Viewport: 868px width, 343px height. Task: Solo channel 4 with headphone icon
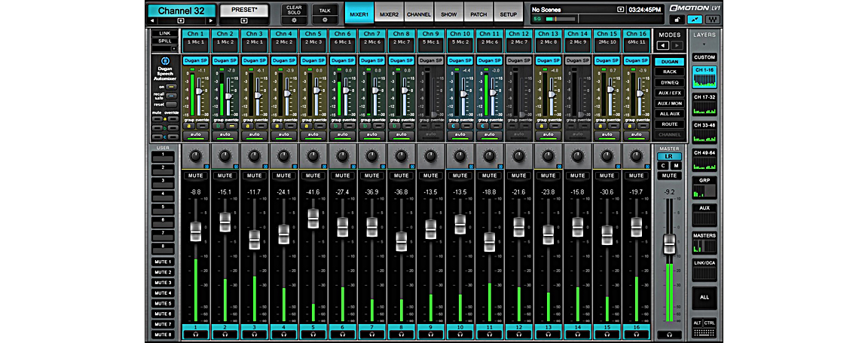pos(283,335)
